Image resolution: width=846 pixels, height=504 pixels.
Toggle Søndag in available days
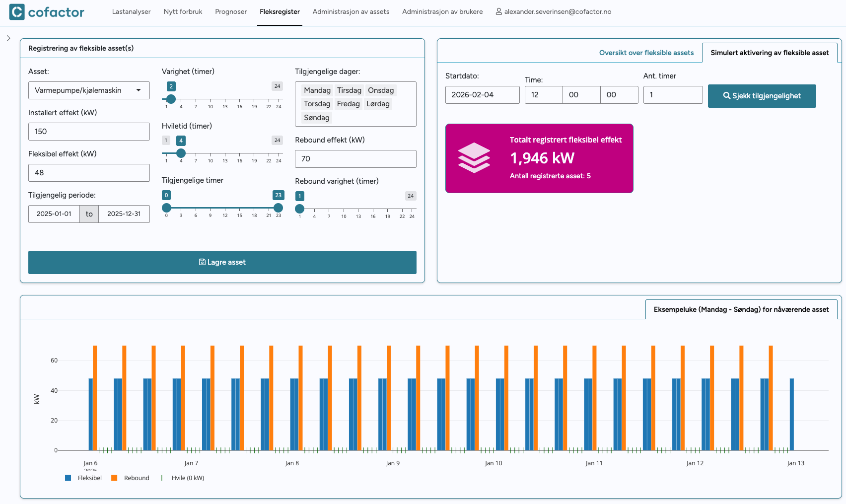[316, 118]
